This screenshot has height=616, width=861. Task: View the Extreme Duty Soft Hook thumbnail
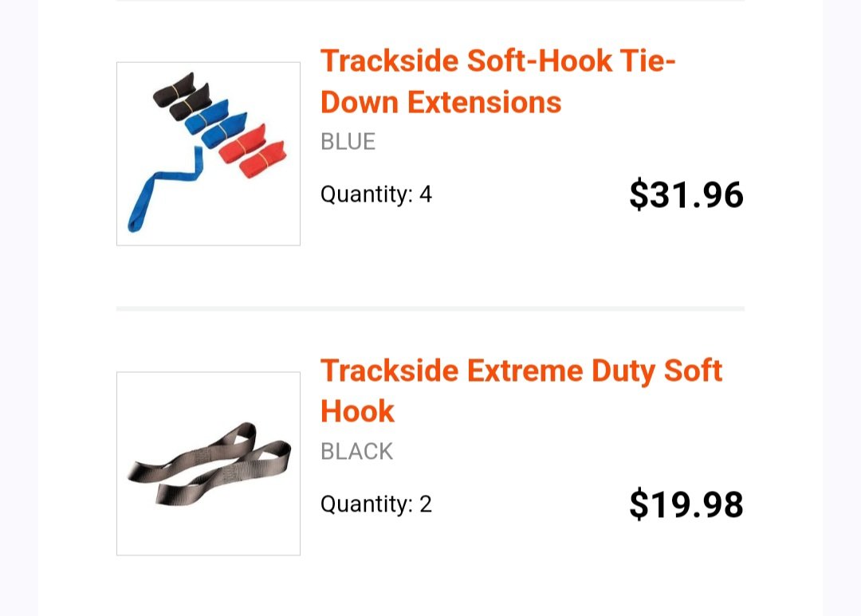[x=209, y=463]
